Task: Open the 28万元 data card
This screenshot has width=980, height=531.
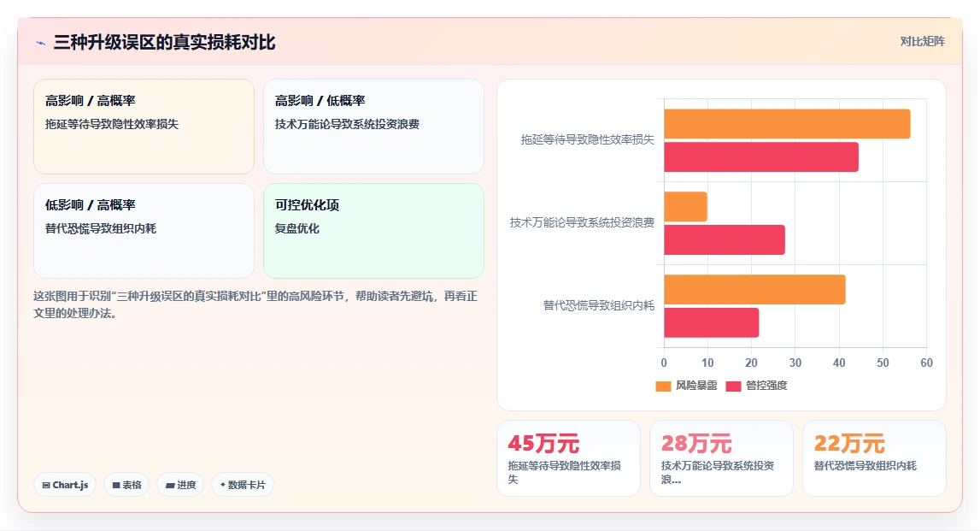Action: click(x=721, y=458)
